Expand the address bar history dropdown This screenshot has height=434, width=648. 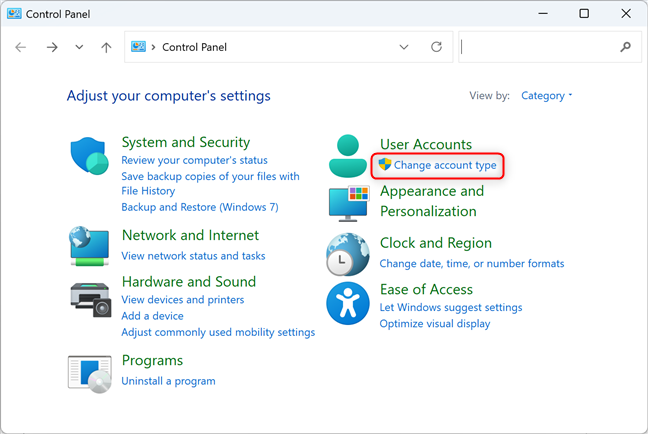click(404, 47)
